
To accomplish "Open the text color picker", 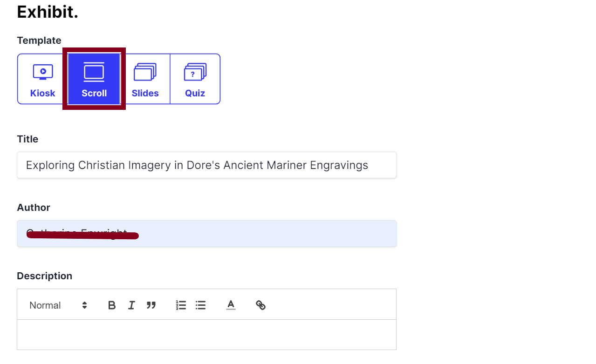I will pos(231,305).
